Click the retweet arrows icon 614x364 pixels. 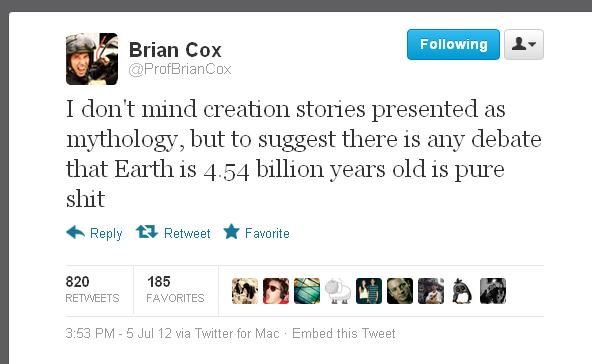point(146,232)
